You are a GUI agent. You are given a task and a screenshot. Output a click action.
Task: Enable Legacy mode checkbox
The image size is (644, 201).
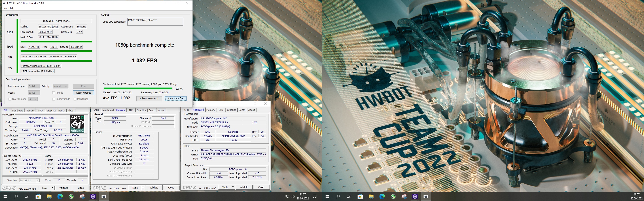(x=54, y=99)
